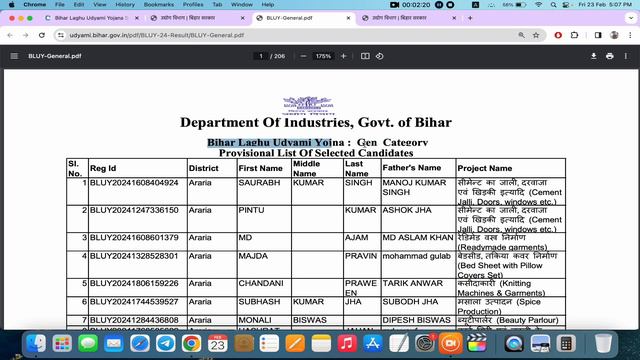Click the first name PINTU
The height and width of the screenshot is (360, 640).
coord(251,210)
